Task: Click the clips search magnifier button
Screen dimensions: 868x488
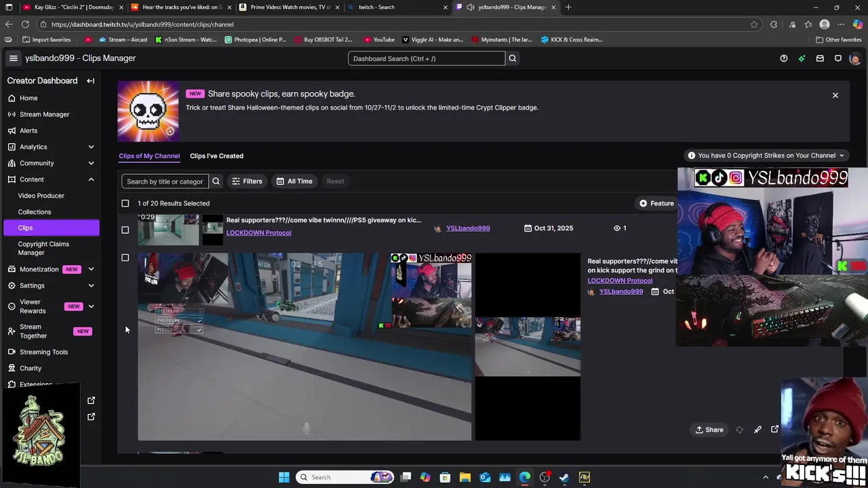Action: pyautogui.click(x=216, y=181)
